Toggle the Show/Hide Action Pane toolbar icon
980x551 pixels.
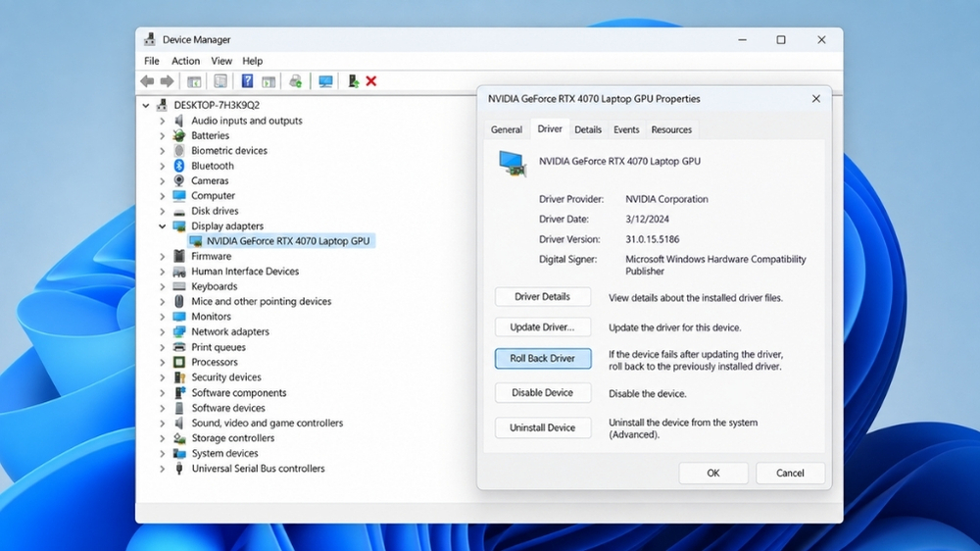point(269,81)
